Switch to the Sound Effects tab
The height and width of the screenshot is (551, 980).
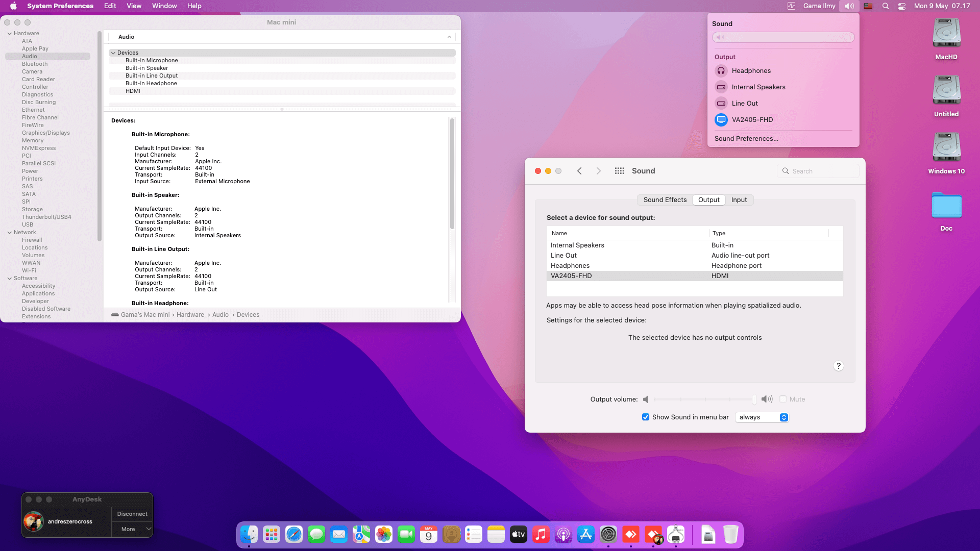(x=665, y=200)
